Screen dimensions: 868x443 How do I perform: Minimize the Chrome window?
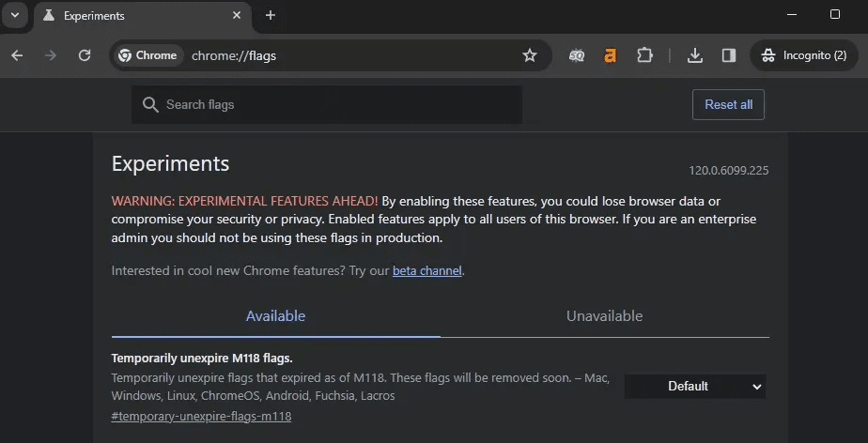[792, 15]
